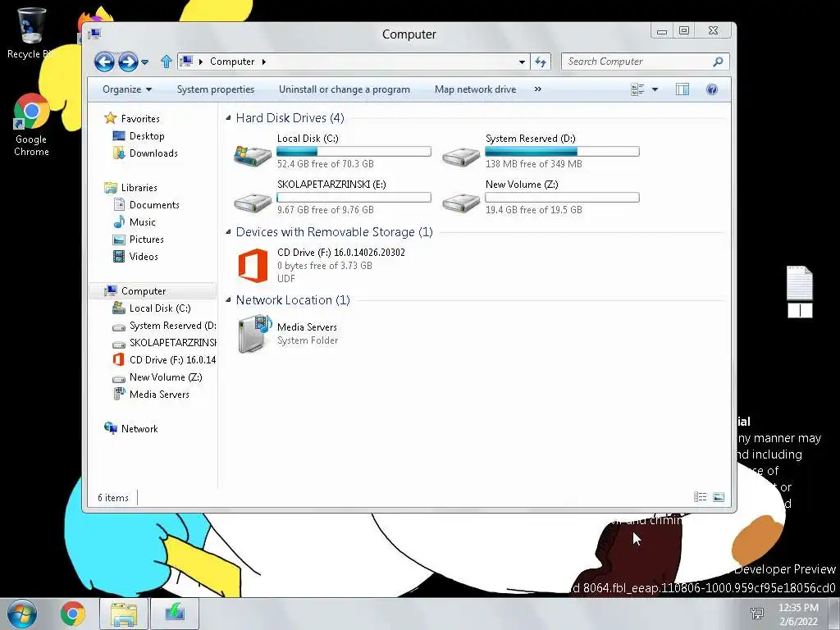Click the network icon in system tray
Viewport: 840px width, 630px height.
coord(757,614)
